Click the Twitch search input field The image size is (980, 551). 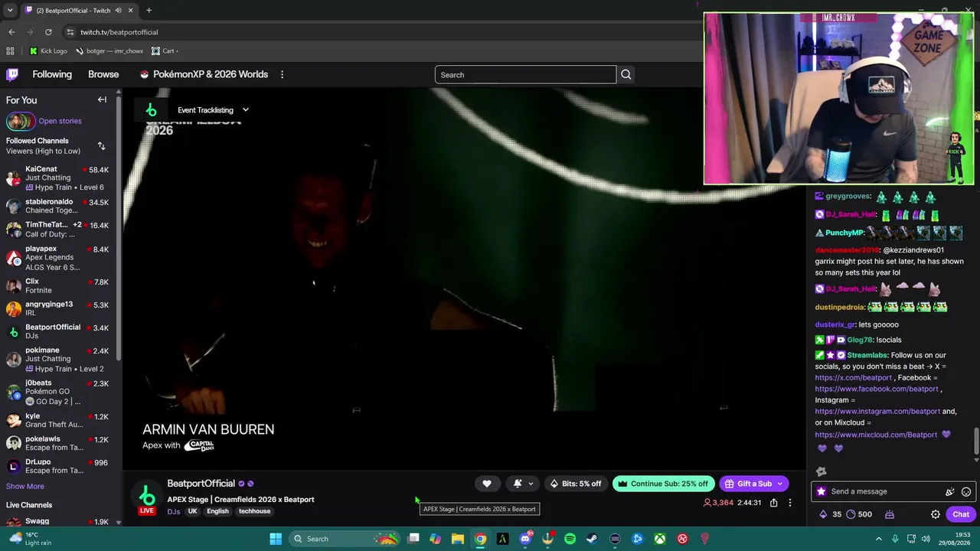pyautogui.click(x=525, y=74)
